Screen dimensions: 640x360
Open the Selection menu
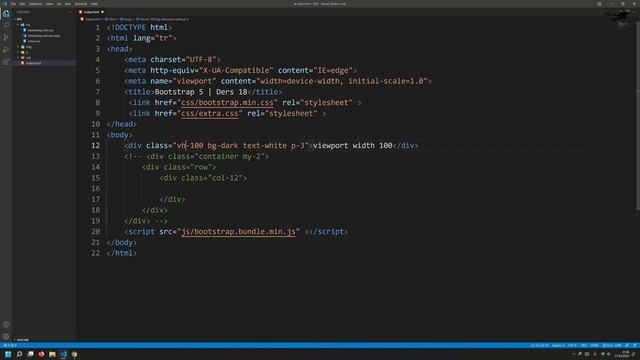click(36, 4)
